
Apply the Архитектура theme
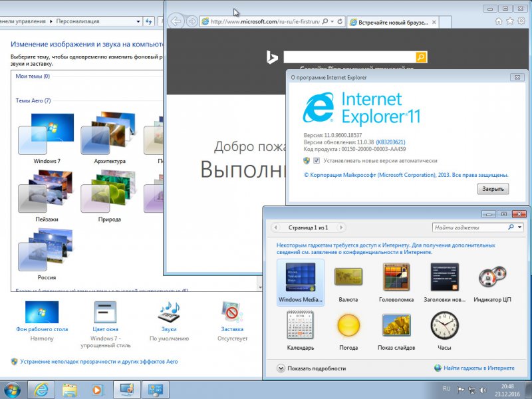pos(110,139)
